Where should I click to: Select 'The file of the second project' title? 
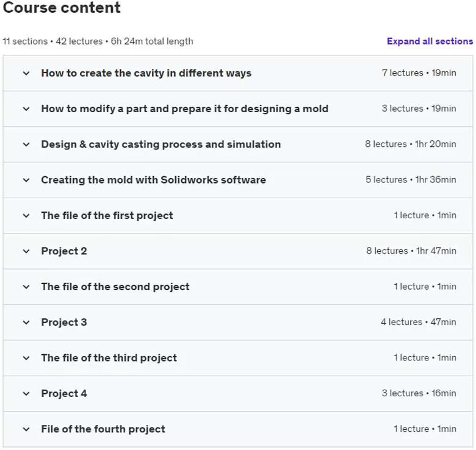click(x=115, y=287)
